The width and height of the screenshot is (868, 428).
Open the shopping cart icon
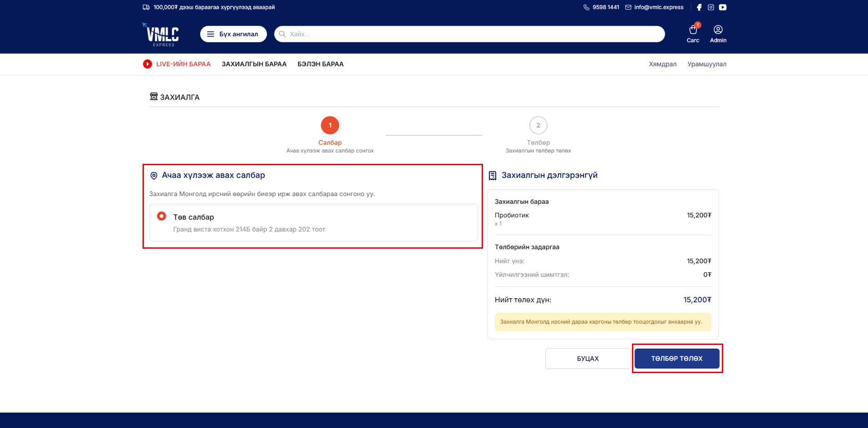[x=693, y=30]
